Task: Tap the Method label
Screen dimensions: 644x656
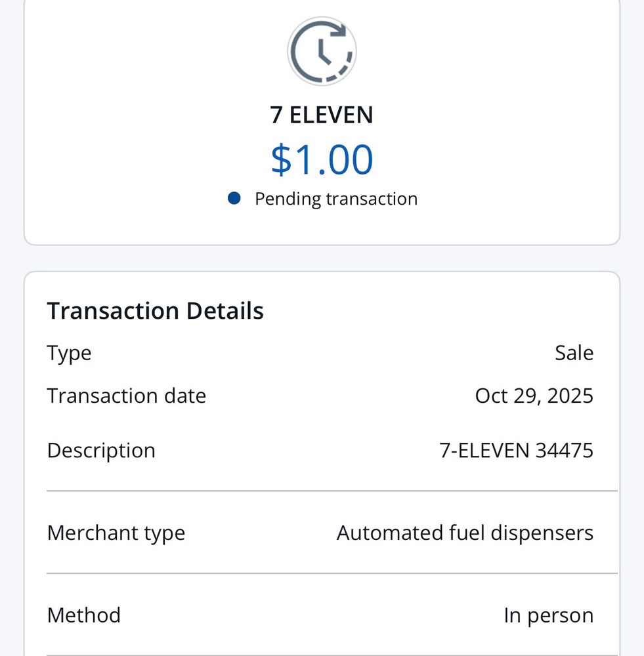Action: [x=83, y=615]
